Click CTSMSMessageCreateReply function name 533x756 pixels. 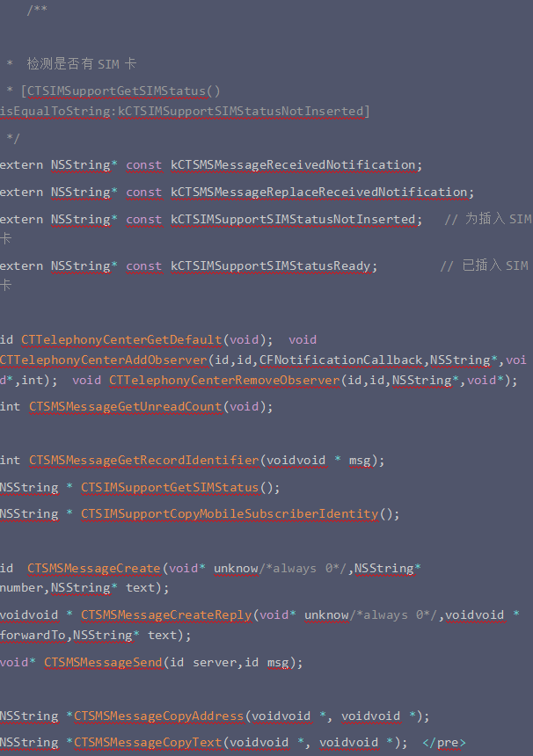tap(166, 615)
